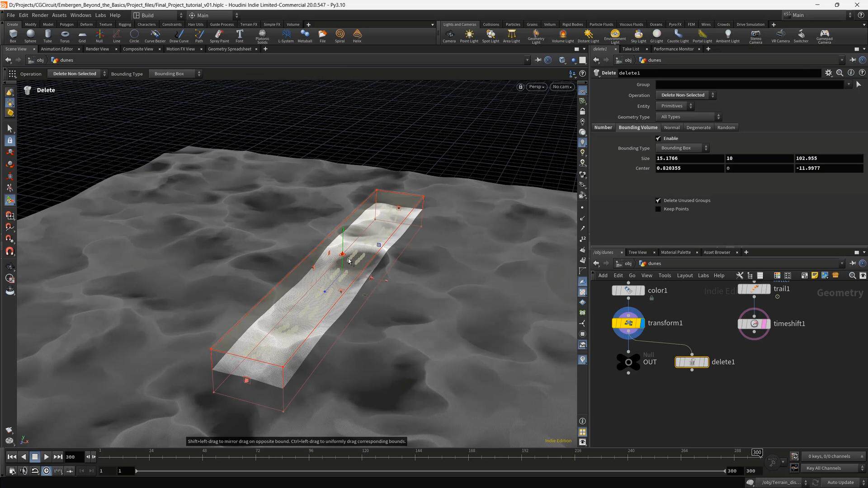
Task: Select the Sphere shelf tool
Action: tap(30, 36)
